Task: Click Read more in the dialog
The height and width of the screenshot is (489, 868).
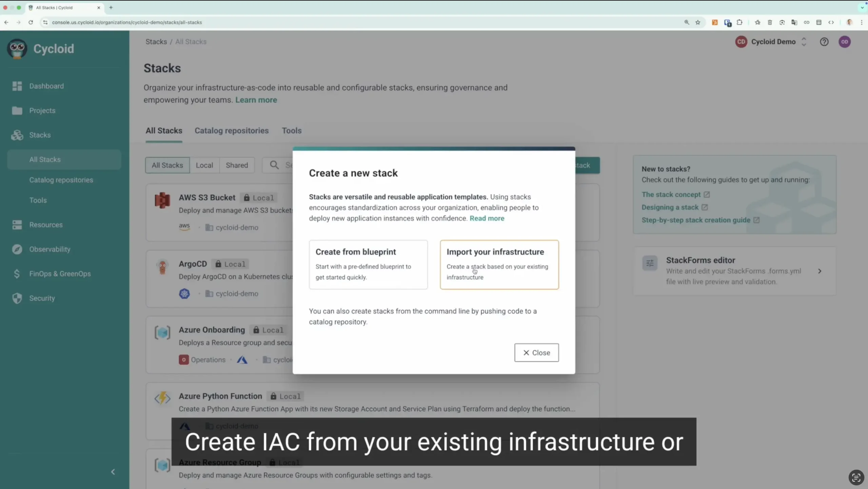Action: tap(487, 218)
